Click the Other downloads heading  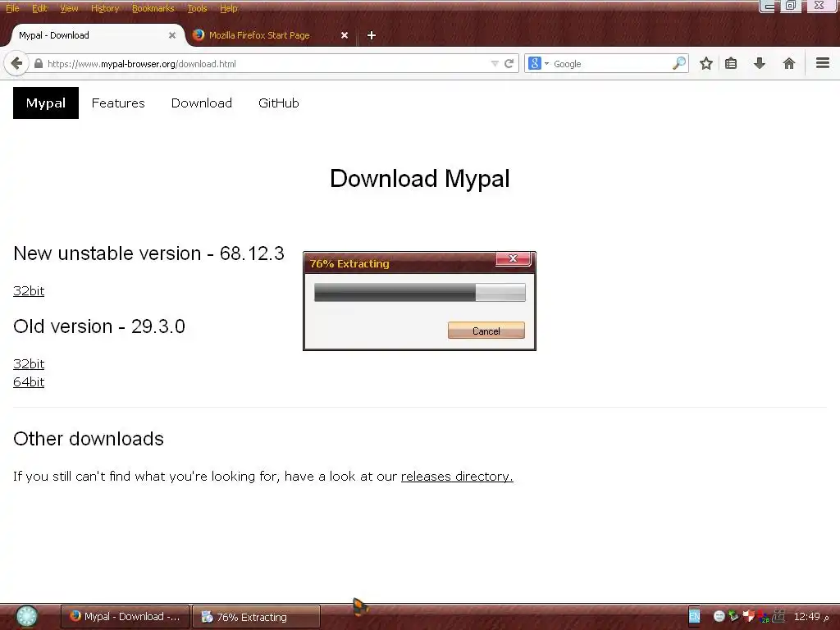89,439
